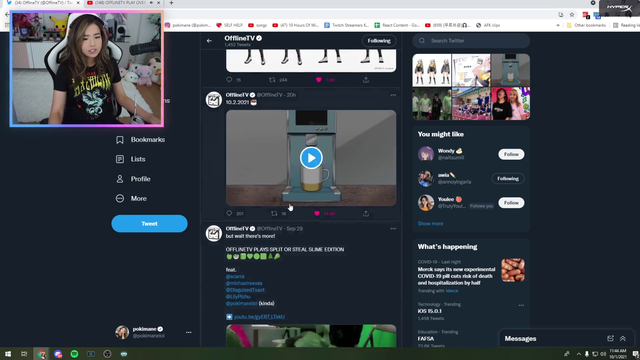Viewport: 640px width, 360px height.
Task: Open @LilyPichu mention link
Action: [x=238, y=297]
